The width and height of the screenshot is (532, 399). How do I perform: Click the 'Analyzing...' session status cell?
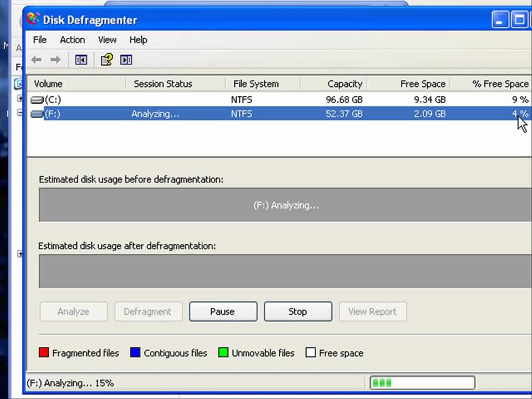155,114
